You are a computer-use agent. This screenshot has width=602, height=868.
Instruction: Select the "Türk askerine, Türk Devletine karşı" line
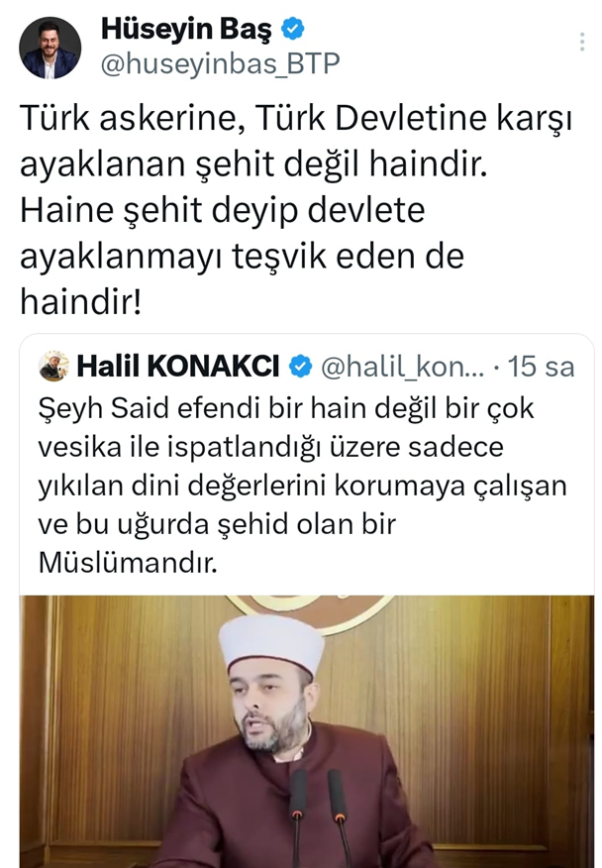(x=296, y=119)
